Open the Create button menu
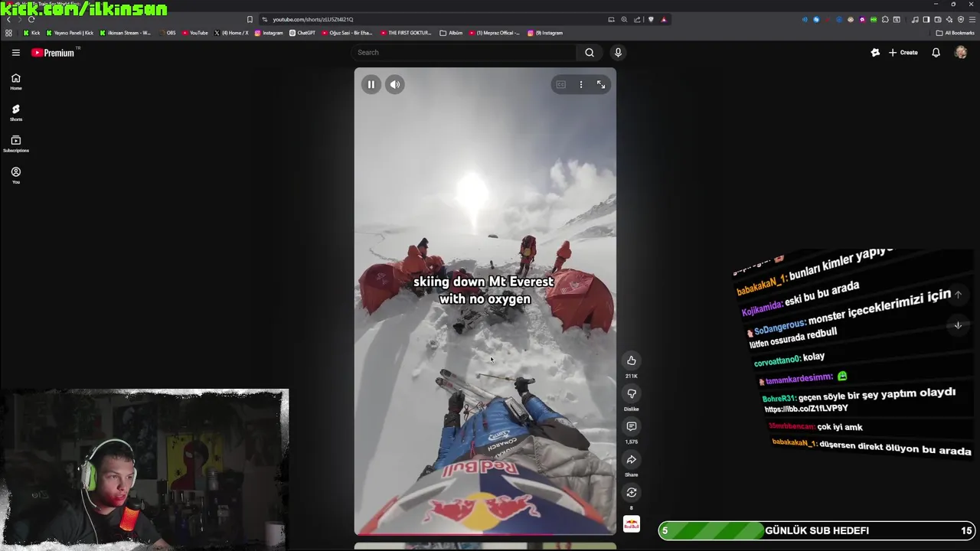 click(x=903, y=53)
